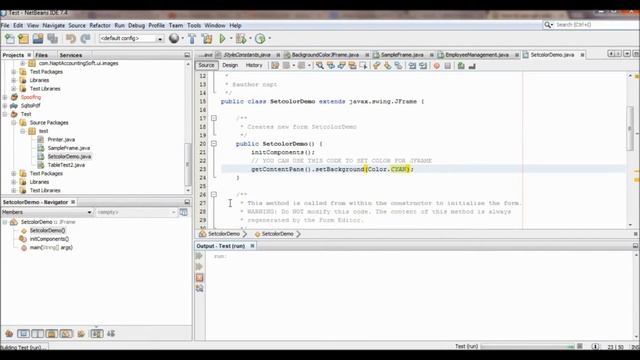
Task: Switch to the SampleFrame.java editor tab
Action: [x=402, y=55]
